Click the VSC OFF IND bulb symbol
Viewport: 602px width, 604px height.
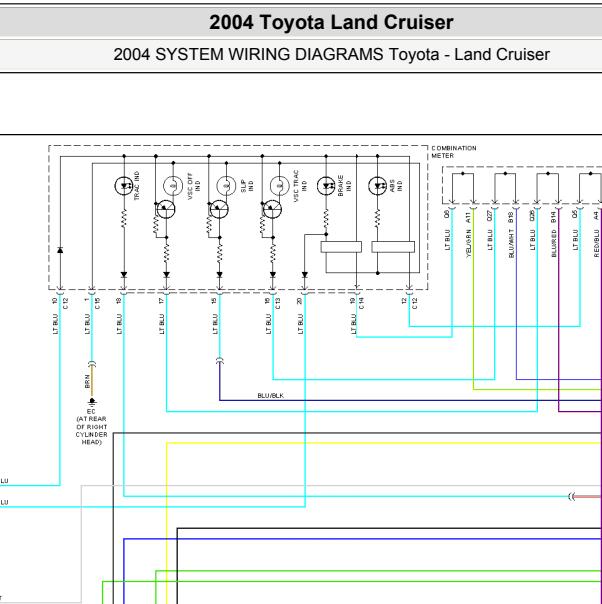point(173,186)
